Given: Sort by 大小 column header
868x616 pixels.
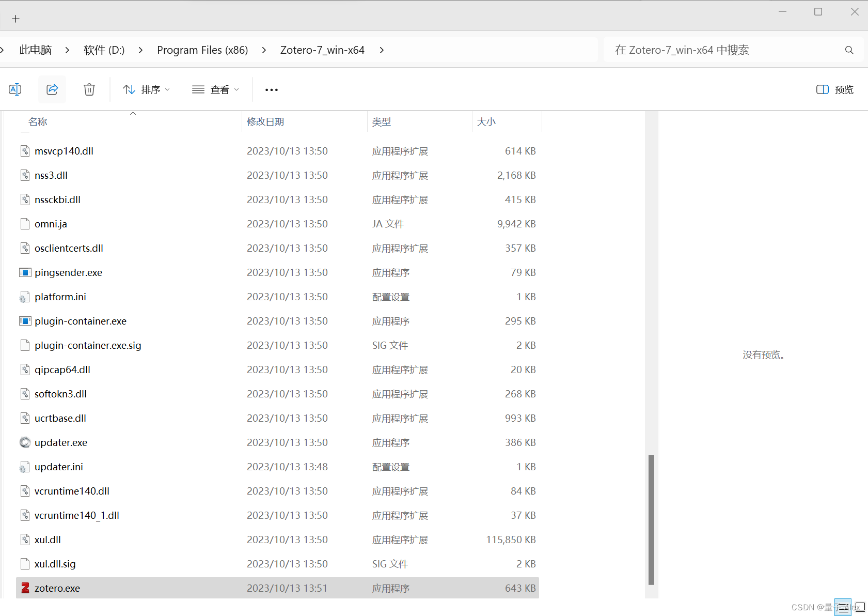Looking at the screenshot, I should (x=486, y=121).
